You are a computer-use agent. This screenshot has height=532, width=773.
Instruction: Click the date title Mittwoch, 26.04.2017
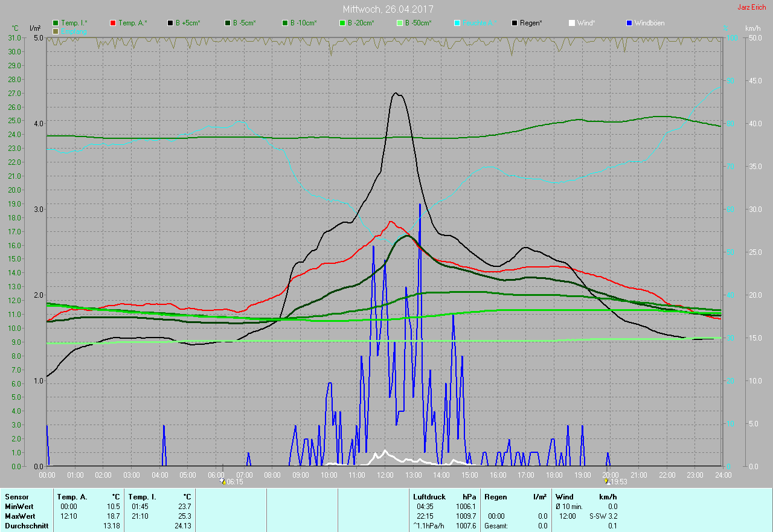pyautogui.click(x=388, y=9)
